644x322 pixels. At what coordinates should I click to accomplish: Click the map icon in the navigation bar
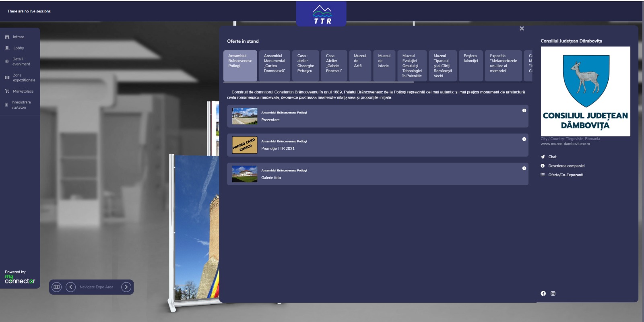click(x=57, y=287)
